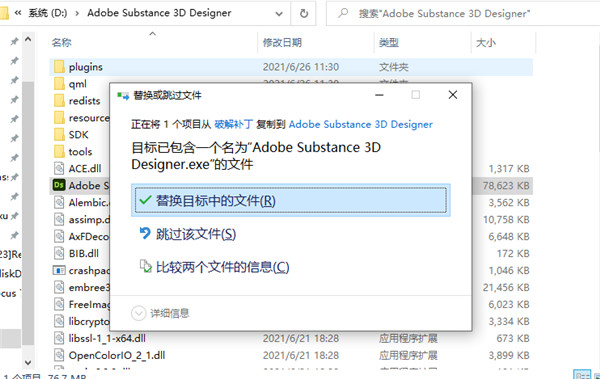Click 替换目标中的文件(R) option
The image size is (600, 379).
tap(291, 200)
